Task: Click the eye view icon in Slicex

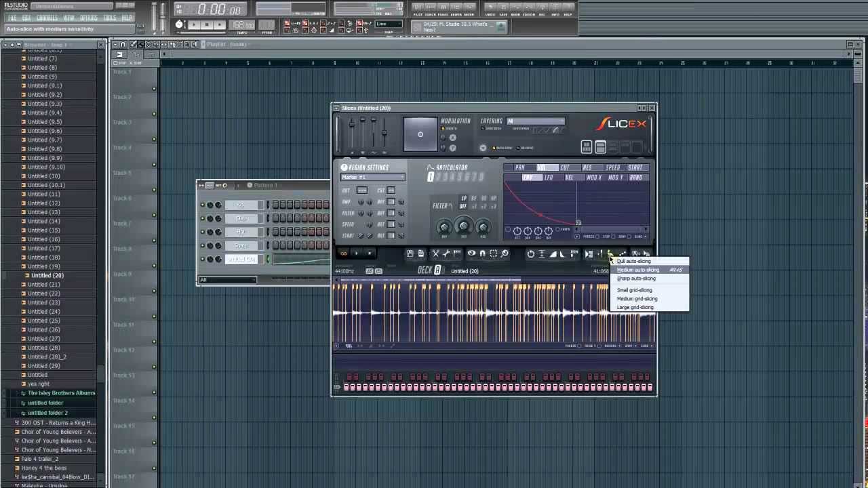Action: point(471,253)
